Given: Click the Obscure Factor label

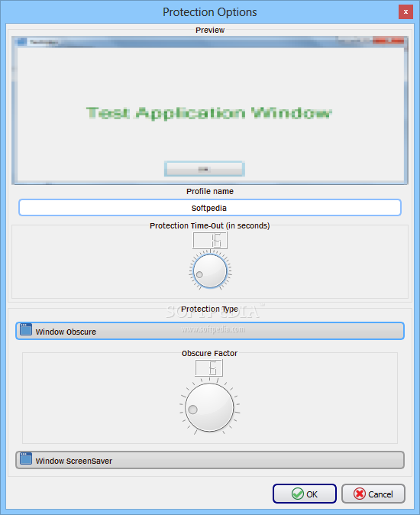Looking at the screenshot, I should pos(210,353).
